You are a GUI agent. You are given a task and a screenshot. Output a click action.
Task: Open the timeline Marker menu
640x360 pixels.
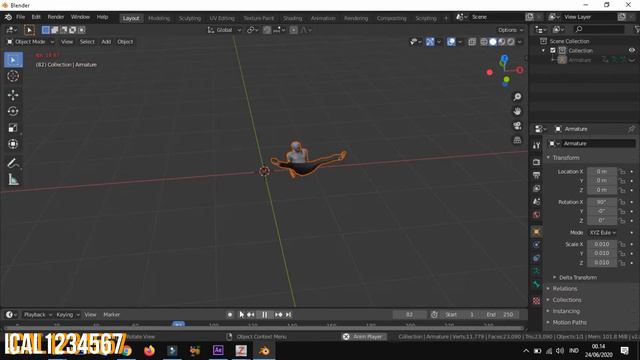pos(111,315)
